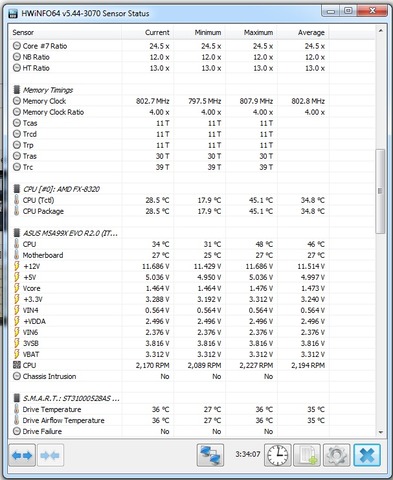The width and height of the screenshot is (393, 480).
Task: Click the Maximum column header
Action: [x=251, y=32]
